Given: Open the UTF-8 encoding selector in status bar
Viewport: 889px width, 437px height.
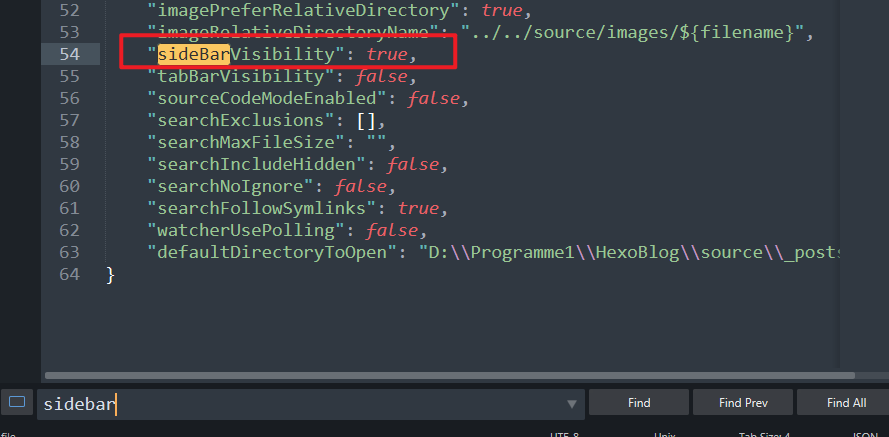Looking at the screenshot, I should coord(564,434).
